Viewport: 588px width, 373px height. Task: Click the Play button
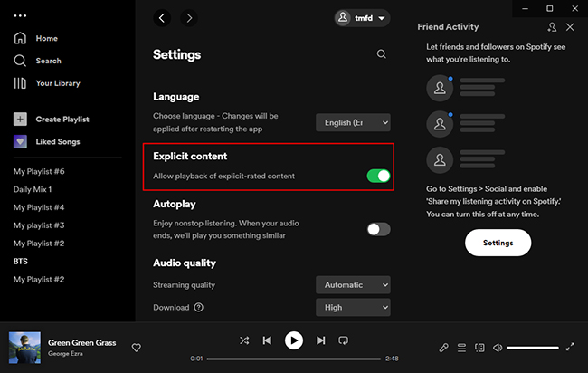pos(294,340)
